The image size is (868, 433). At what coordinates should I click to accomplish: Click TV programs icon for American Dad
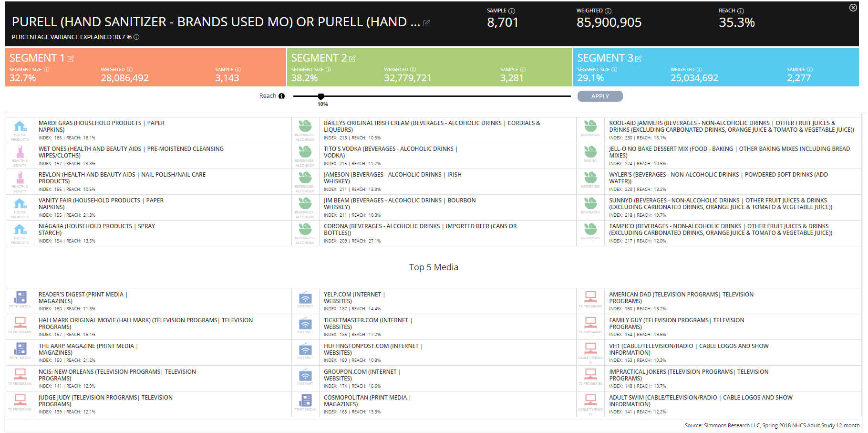(590, 297)
